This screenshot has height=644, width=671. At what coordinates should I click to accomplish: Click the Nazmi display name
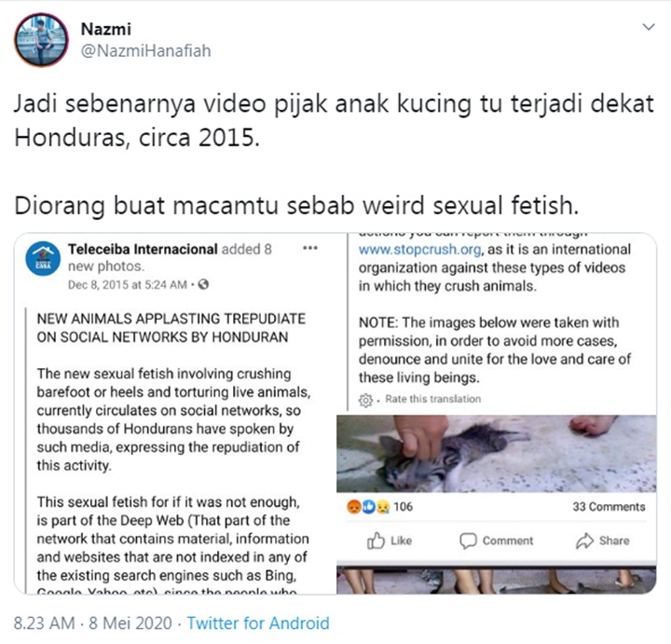[106, 29]
